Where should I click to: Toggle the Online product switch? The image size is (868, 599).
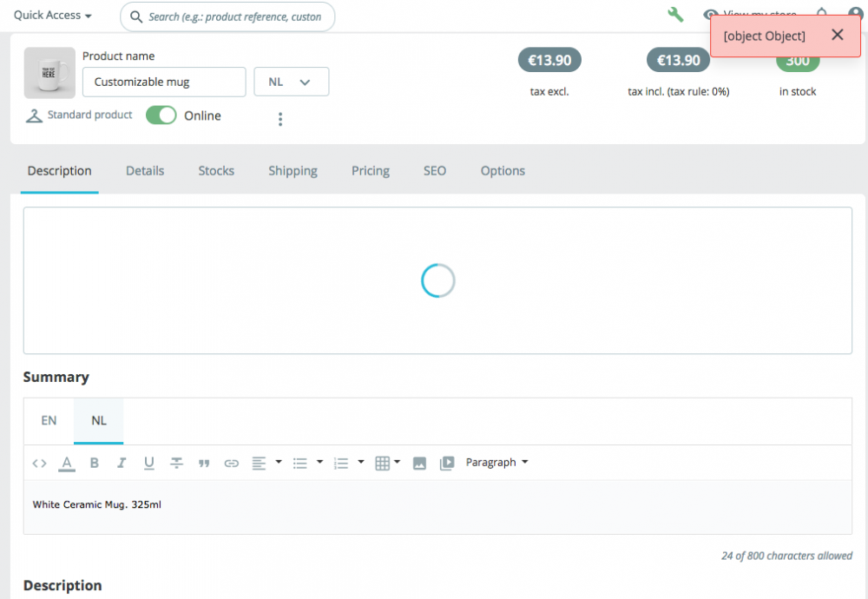pyautogui.click(x=161, y=115)
